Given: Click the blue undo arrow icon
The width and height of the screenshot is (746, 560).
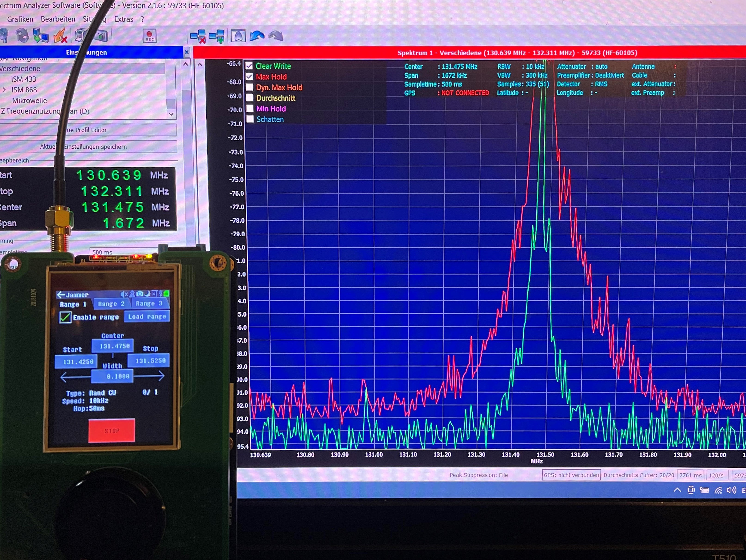Looking at the screenshot, I should (257, 36).
